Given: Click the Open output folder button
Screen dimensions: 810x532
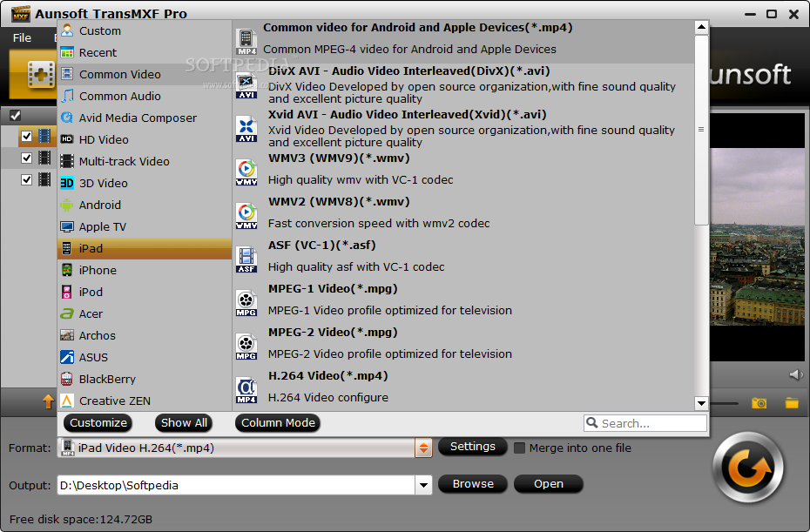Looking at the screenshot, I should pyautogui.click(x=549, y=484).
